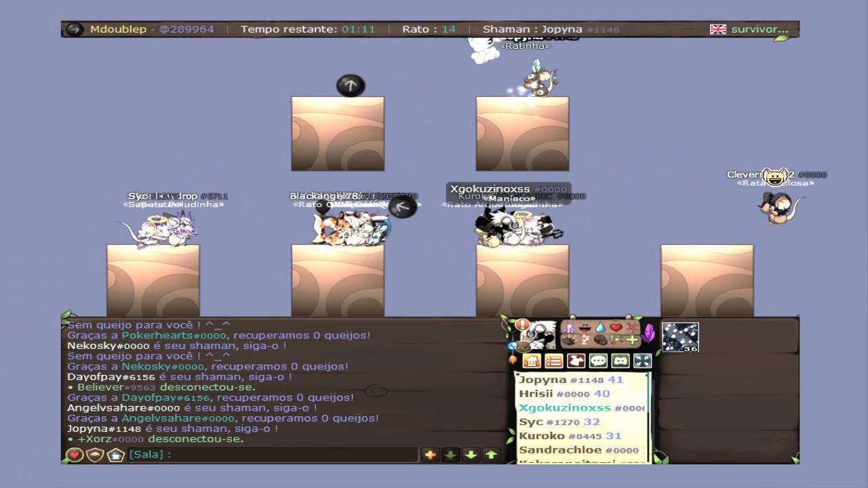868x488 pixels.
Task: Open the Discord icon button
Action: pyautogui.click(x=620, y=361)
